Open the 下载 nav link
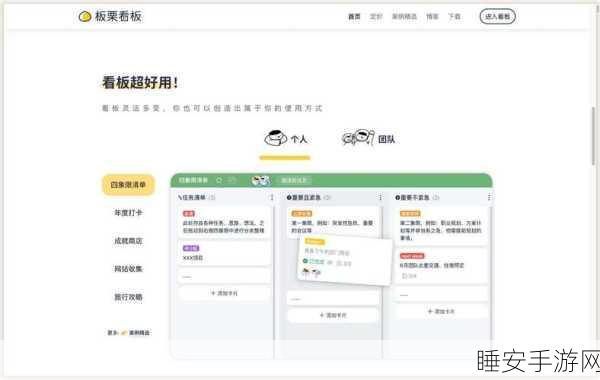This screenshot has height=380, width=600. pyautogui.click(x=455, y=16)
